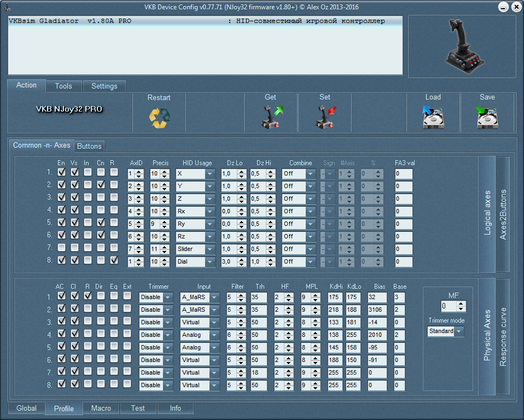Click the Restart recycle-arrows icon
Viewport: 524px width, 420px height.
tap(159, 118)
